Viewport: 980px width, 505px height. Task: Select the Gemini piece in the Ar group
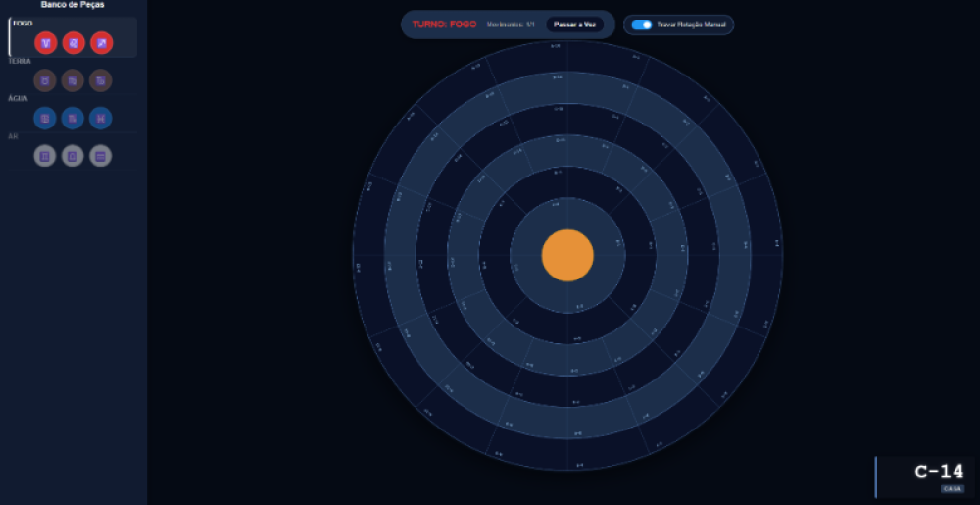pos(45,155)
